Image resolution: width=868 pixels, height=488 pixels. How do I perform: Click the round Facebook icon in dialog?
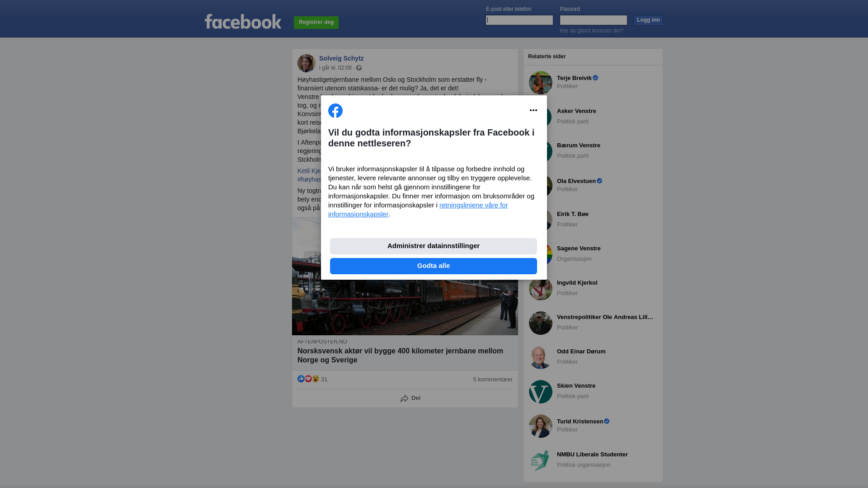click(x=335, y=111)
